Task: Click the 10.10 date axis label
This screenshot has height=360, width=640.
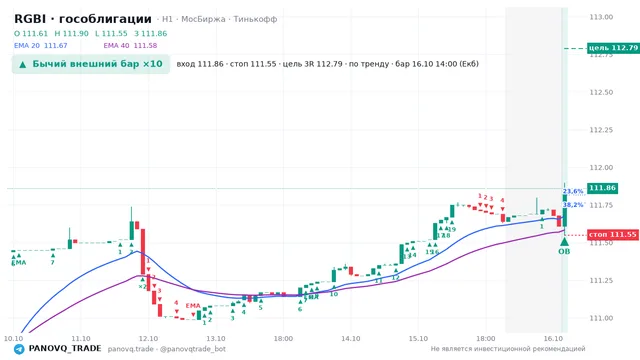Action: (13, 339)
